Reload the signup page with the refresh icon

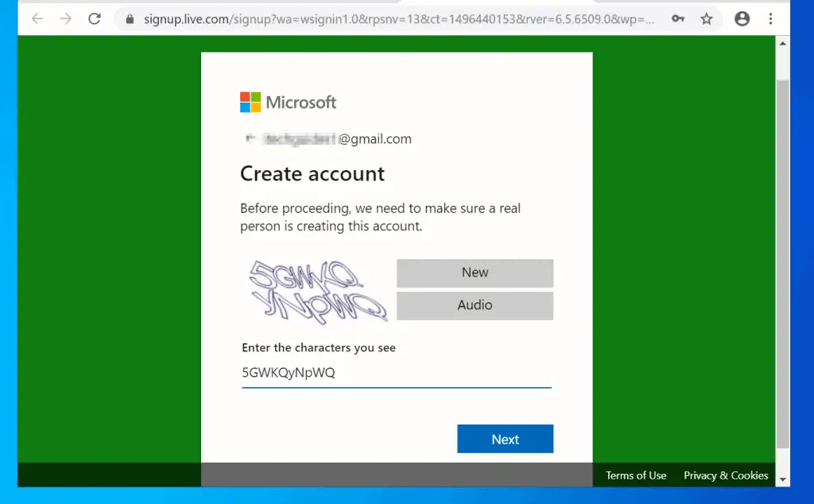point(95,18)
